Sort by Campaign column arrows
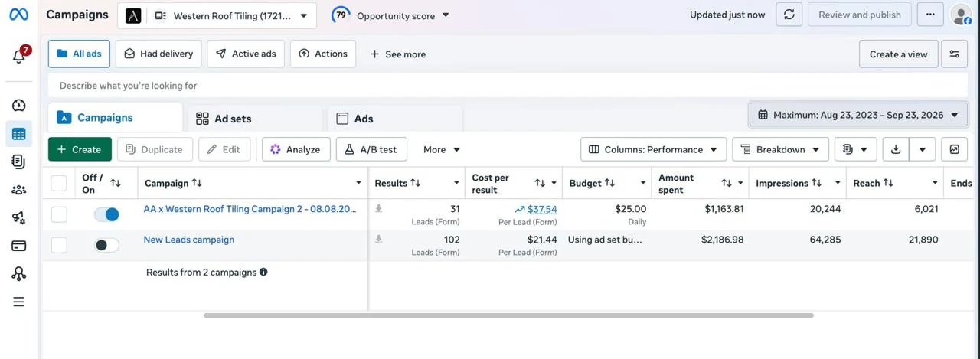Image resolution: width=980 pixels, height=359 pixels. point(197,183)
